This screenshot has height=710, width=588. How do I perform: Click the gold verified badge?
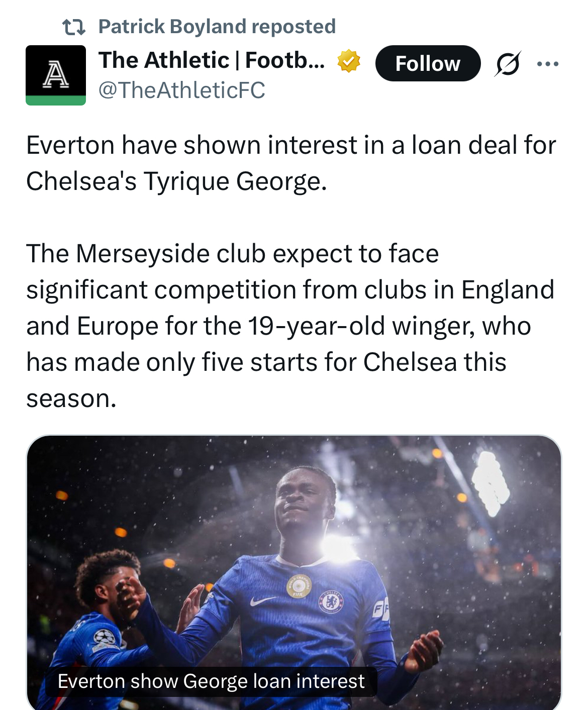(x=348, y=61)
